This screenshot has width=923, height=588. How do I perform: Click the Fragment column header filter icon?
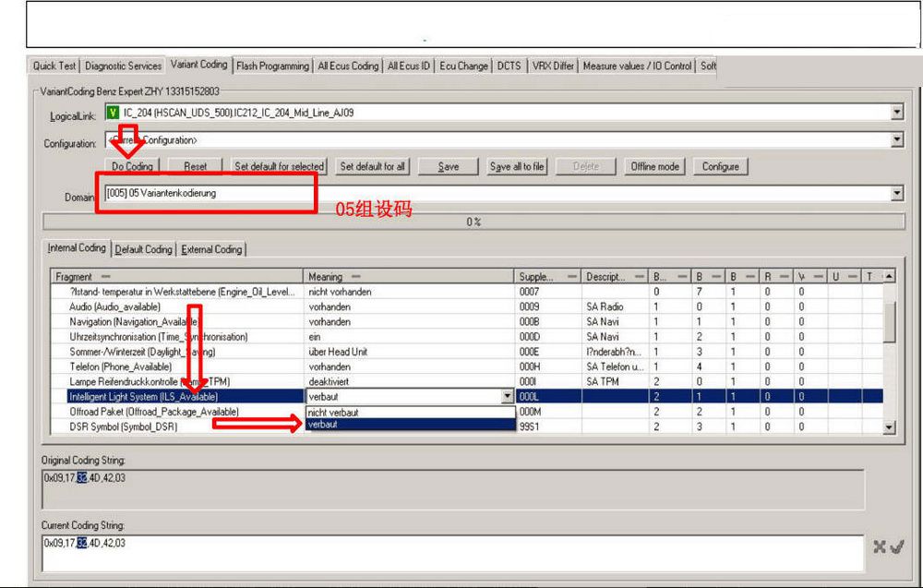point(104,277)
